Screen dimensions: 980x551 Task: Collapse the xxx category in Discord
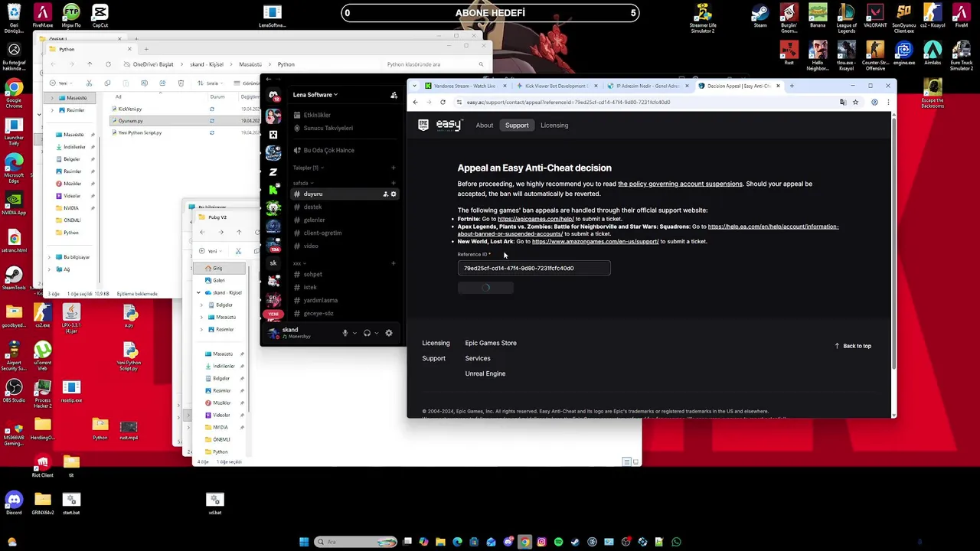(x=299, y=263)
